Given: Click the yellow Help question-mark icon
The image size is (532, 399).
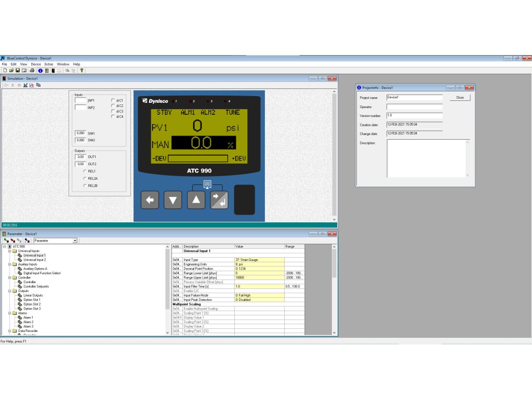Looking at the screenshot, I should (82, 71).
